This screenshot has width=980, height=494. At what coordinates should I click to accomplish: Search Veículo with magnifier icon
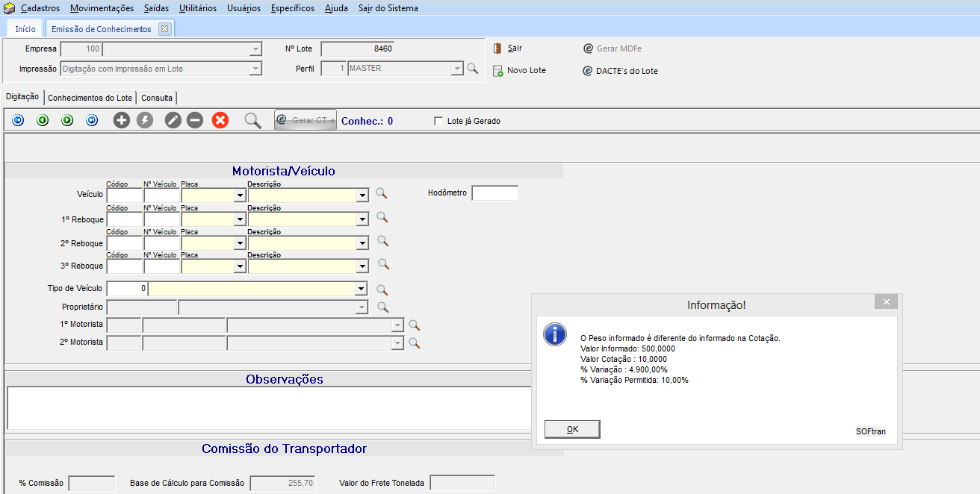point(382,193)
